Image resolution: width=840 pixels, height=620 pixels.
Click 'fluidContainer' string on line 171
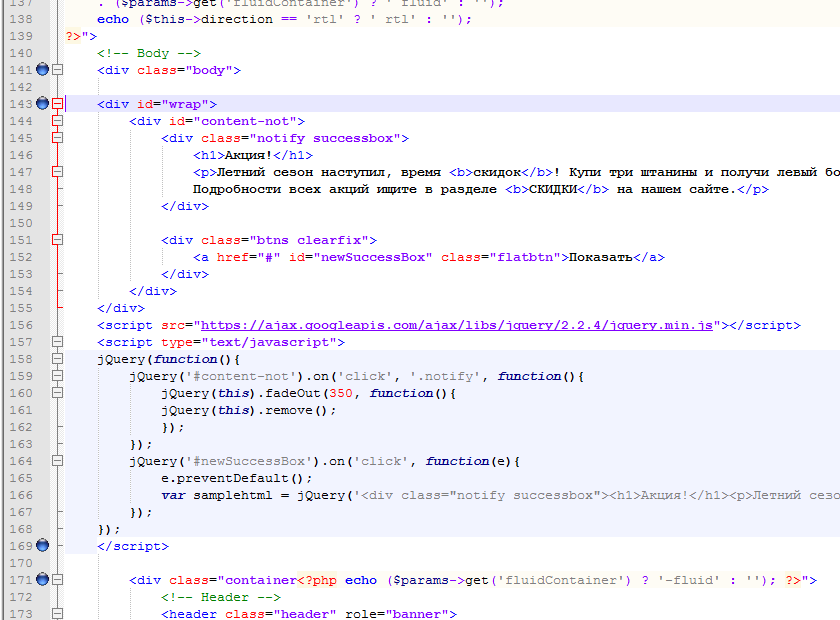point(560,580)
